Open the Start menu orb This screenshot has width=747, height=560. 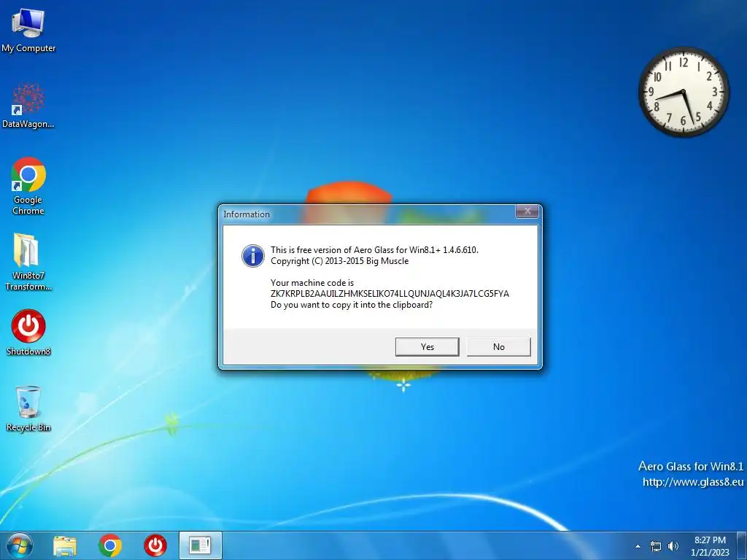pyautogui.click(x=20, y=545)
